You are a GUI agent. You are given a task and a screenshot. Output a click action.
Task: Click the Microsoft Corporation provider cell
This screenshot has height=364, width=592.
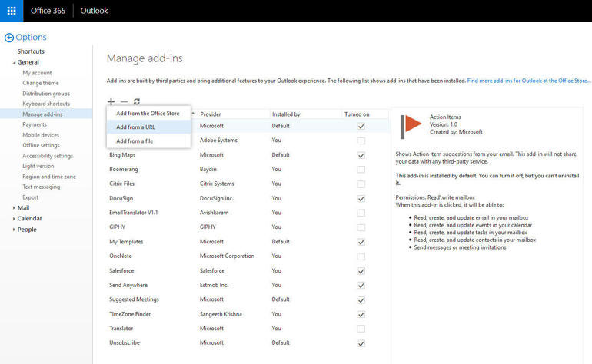coord(227,256)
